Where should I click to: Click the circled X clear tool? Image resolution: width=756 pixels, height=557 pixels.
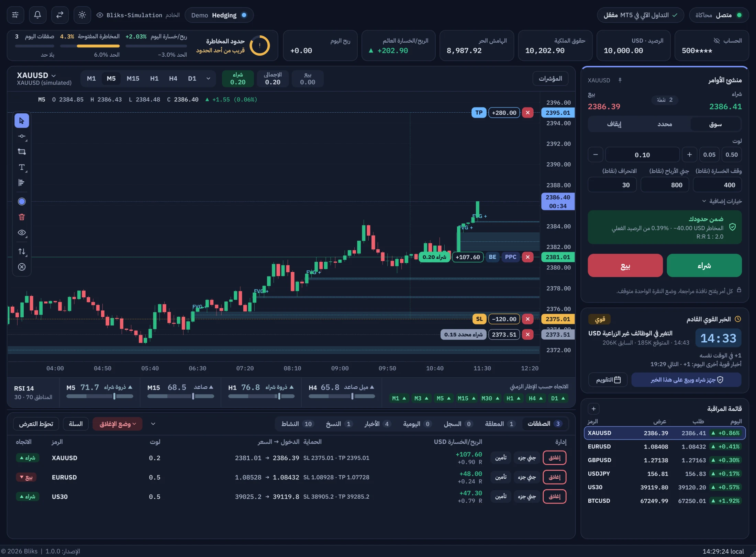[22, 267]
